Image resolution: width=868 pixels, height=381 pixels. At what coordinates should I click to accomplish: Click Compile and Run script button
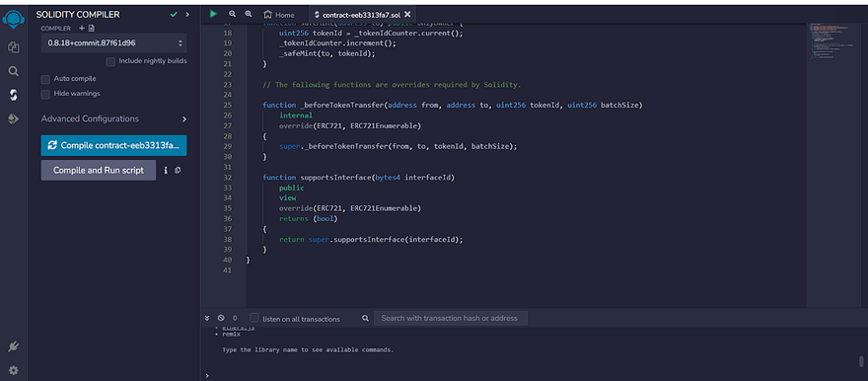click(99, 171)
